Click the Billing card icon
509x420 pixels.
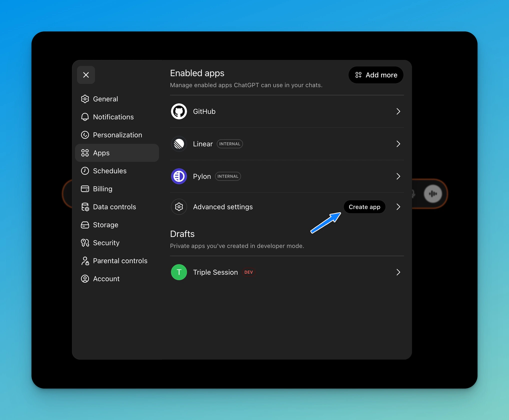(x=85, y=189)
